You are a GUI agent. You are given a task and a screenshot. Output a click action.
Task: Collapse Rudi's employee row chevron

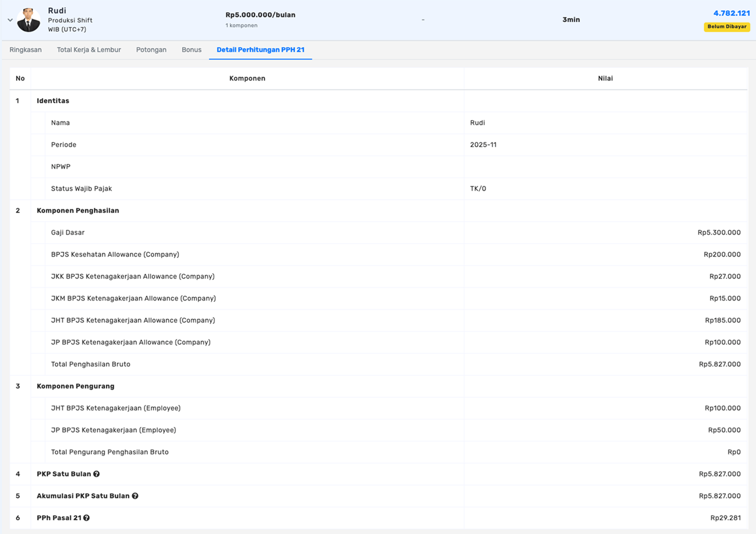click(10, 20)
